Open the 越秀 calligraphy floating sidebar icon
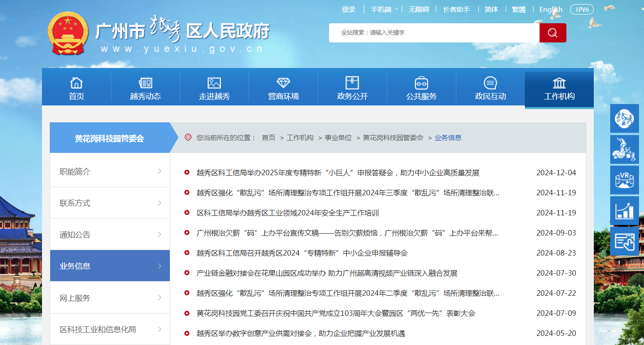This screenshot has width=644, height=345. click(x=624, y=119)
